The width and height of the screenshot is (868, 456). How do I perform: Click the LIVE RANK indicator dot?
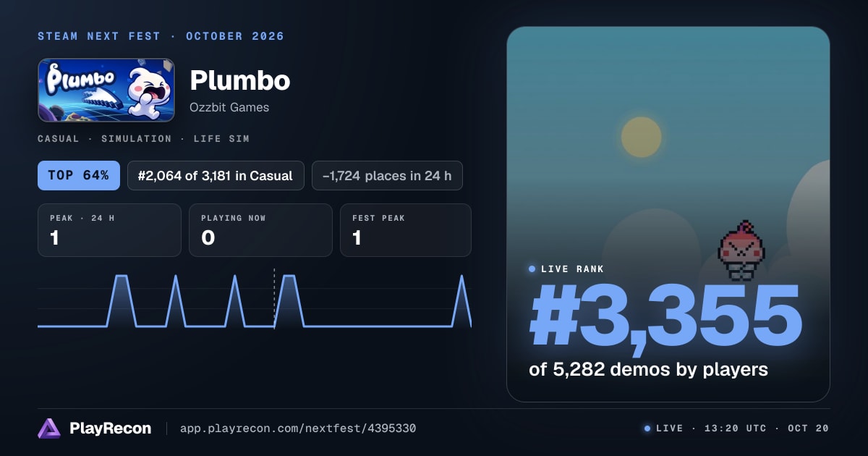(532, 269)
